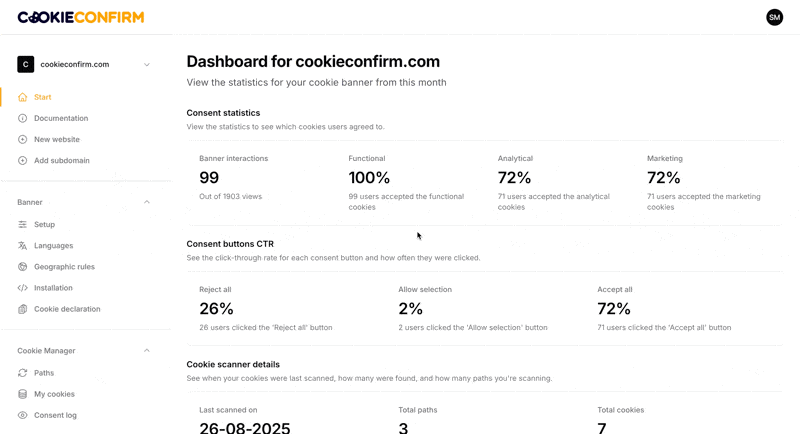800x434 pixels.
Task: Open the cookieconfirm.com website dropdown
Action: click(85, 64)
